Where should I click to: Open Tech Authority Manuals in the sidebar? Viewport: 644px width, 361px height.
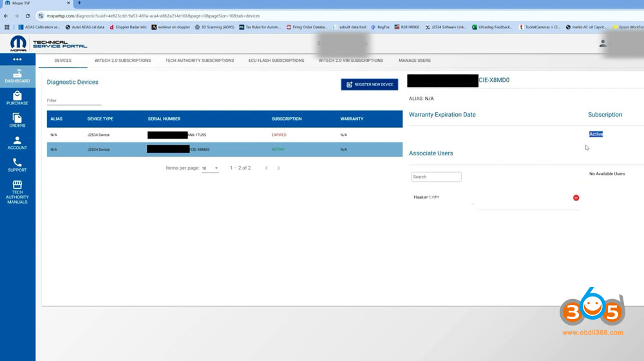tap(17, 191)
